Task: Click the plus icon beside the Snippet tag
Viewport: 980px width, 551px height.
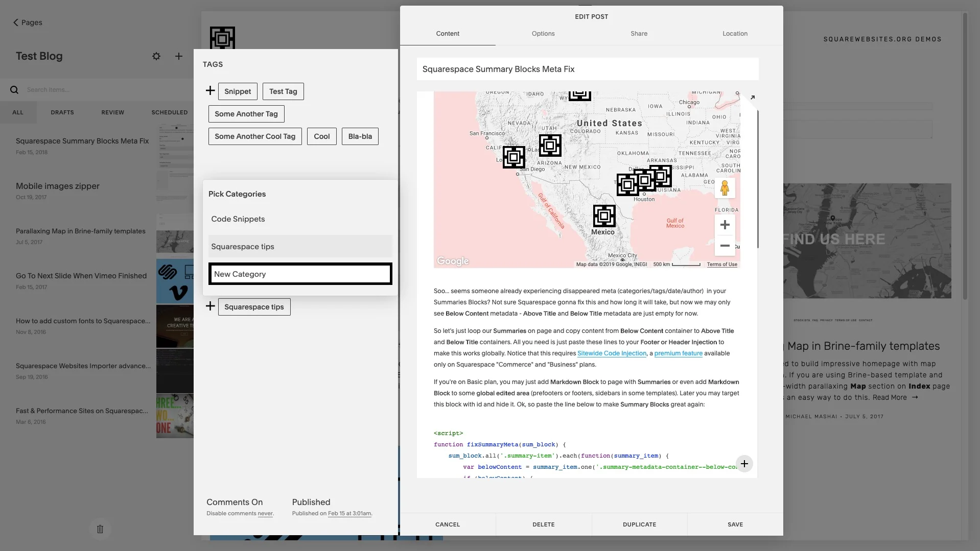Action: 210,90
